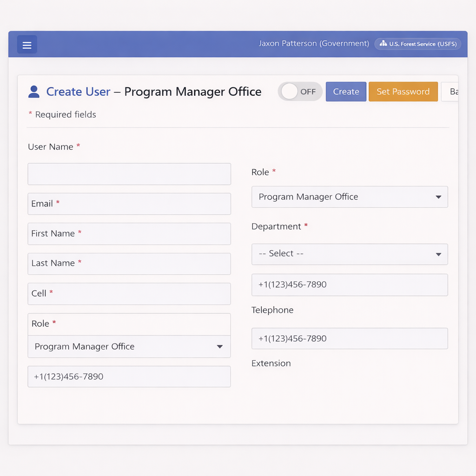
Task: Click the Telephone number field
Action: [350, 338]
